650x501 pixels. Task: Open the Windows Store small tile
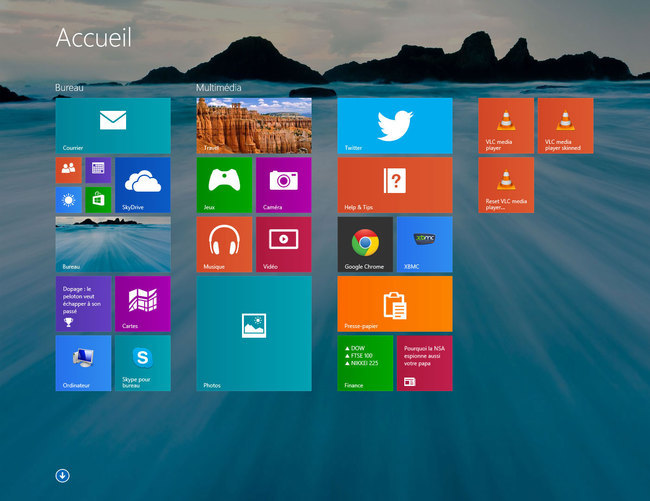(x=98, y=200)
